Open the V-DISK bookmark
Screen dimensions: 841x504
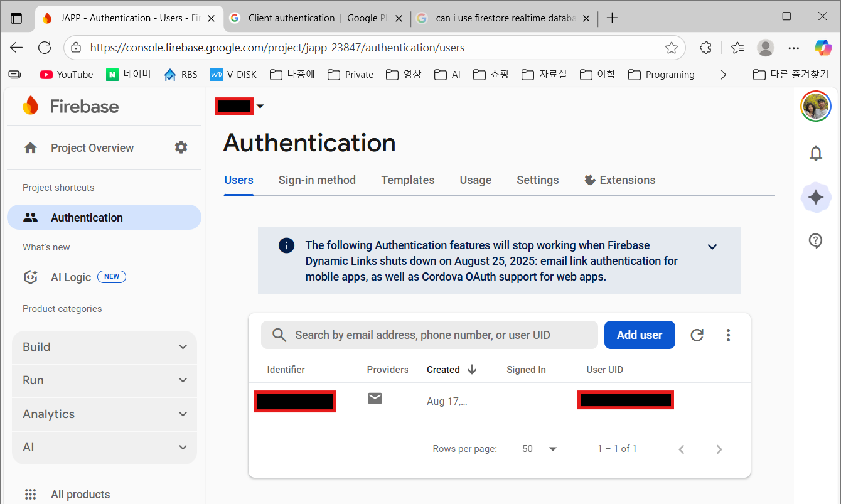(x=233, y=75)
